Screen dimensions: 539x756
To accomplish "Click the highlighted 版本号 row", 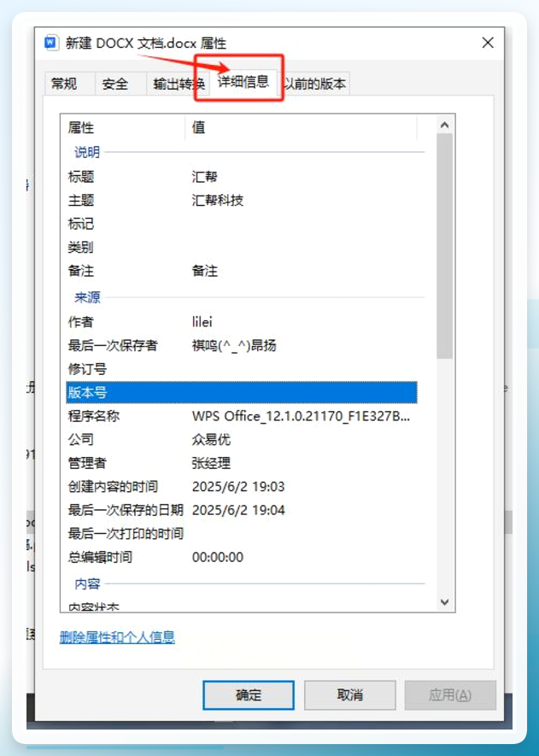I will [x=241, y=392].
